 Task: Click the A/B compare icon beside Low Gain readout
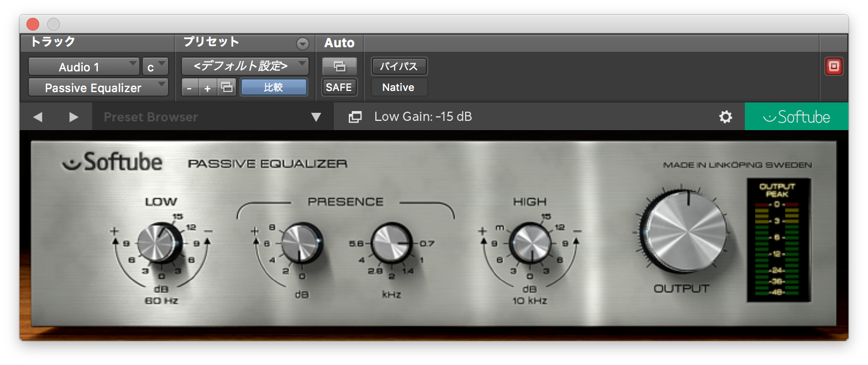pyautogui.click(x=355, y=116)
